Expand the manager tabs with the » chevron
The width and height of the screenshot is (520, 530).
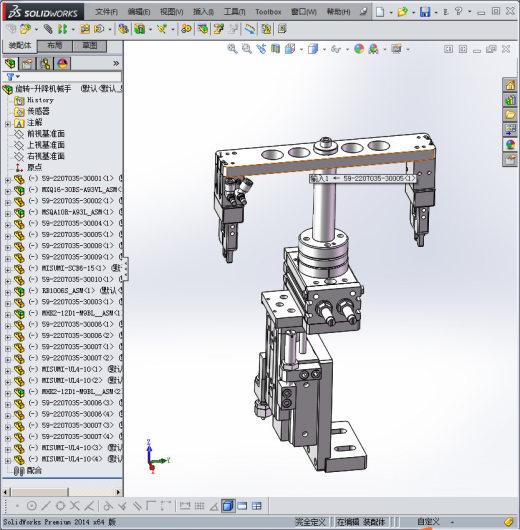tap(116, 63)
